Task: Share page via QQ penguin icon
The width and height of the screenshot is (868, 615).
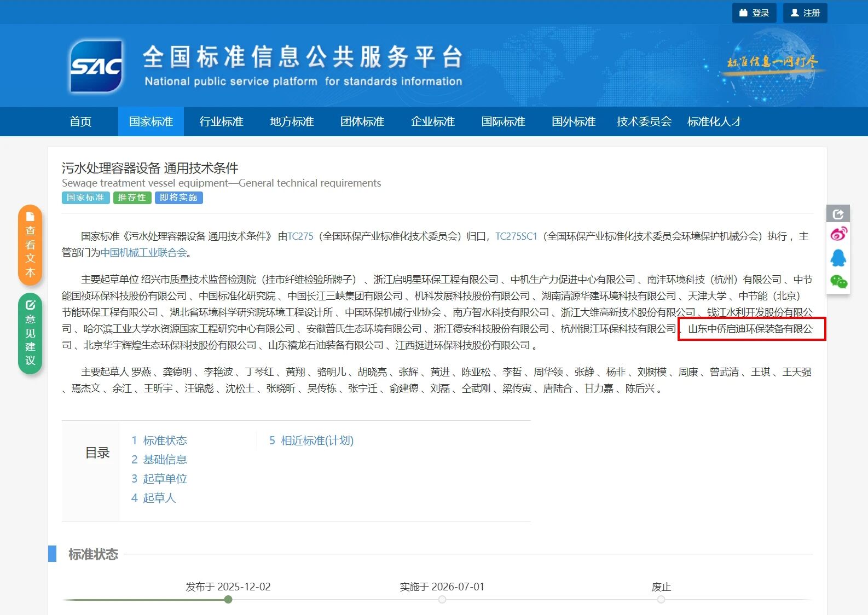Action: [x=838, y=258]
